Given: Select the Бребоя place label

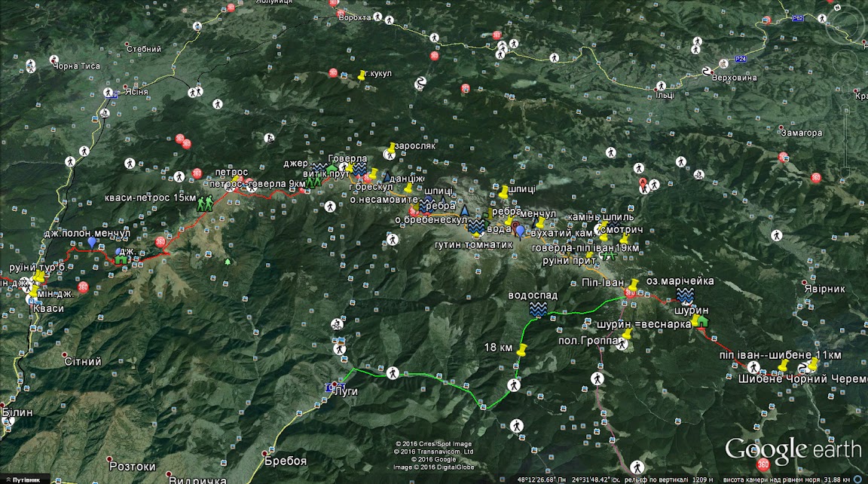Looking at the screenshot, I should (x=286, y=461).
